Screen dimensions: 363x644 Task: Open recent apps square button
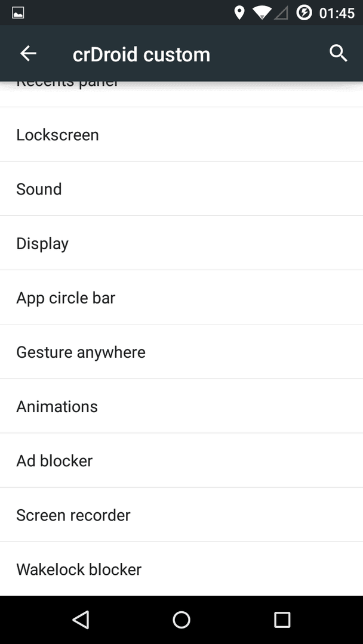point(282,620)
